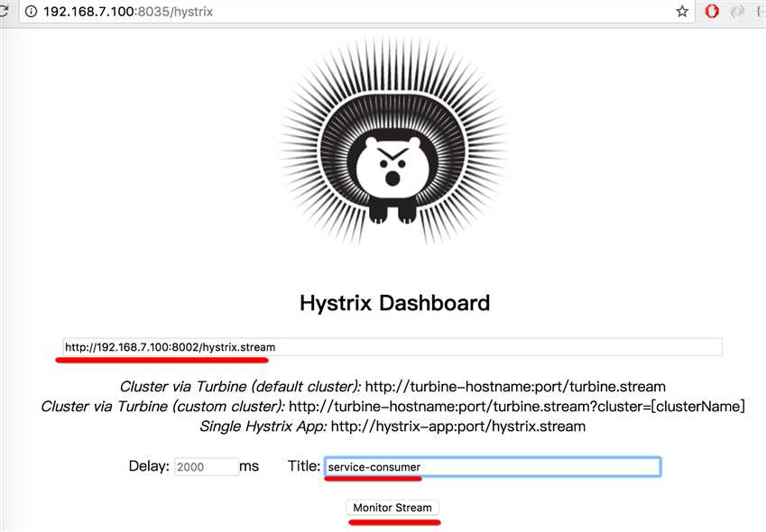The image size is (766, 532).
Task: Click the Monitor Stream button
Action: [392, 508]
